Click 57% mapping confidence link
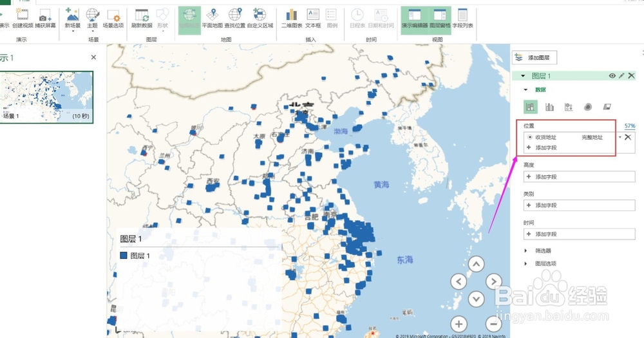The height and width of the screenshot is (338, 644). point(630,126)
